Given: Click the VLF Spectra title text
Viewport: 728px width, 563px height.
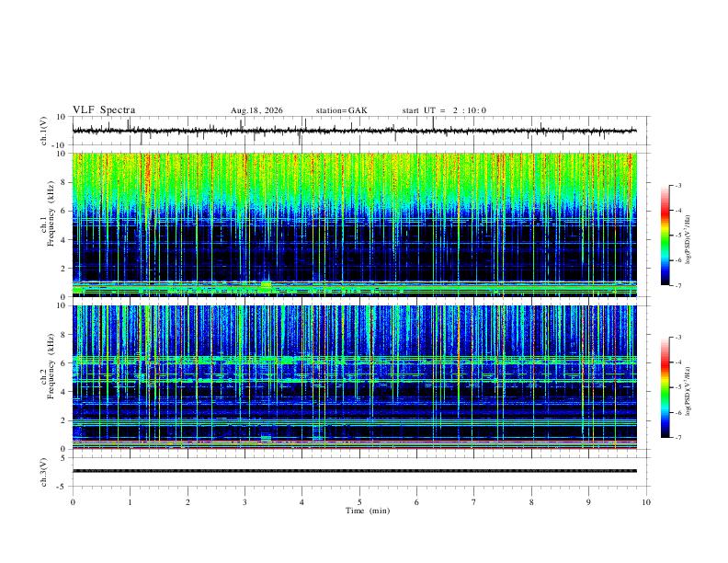Looking at the screenshot, I should click(104, 110).
